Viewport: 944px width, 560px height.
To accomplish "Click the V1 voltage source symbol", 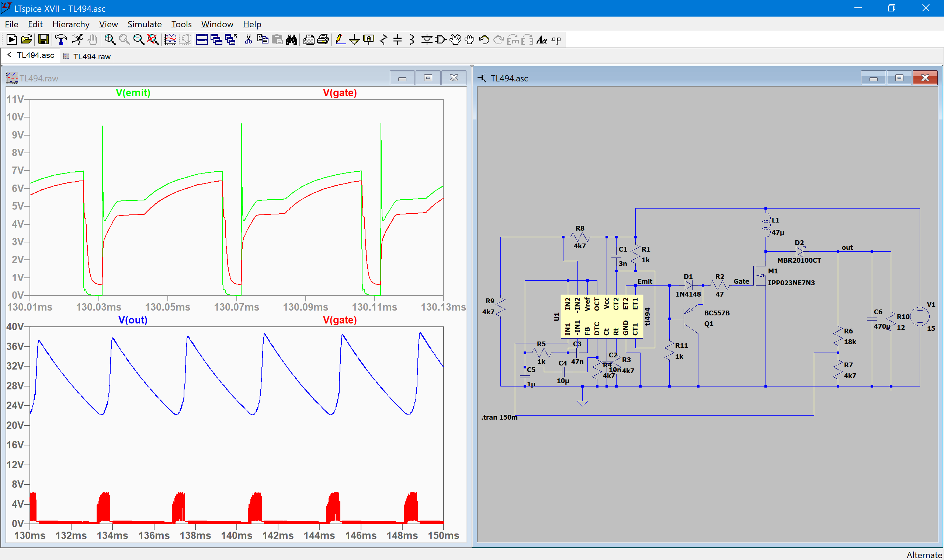I will 920,316.
